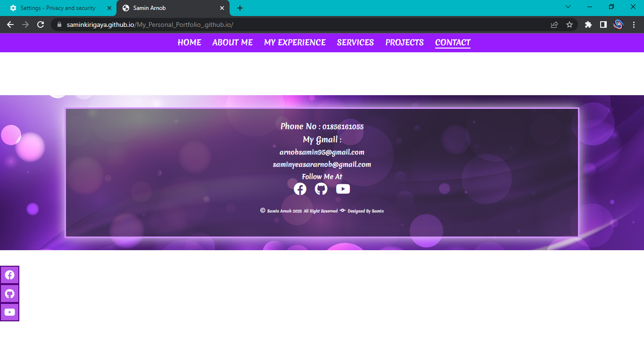Click the CONTACT navigation link
Viewport: 644px width, 343px height.
click(453, 42)
